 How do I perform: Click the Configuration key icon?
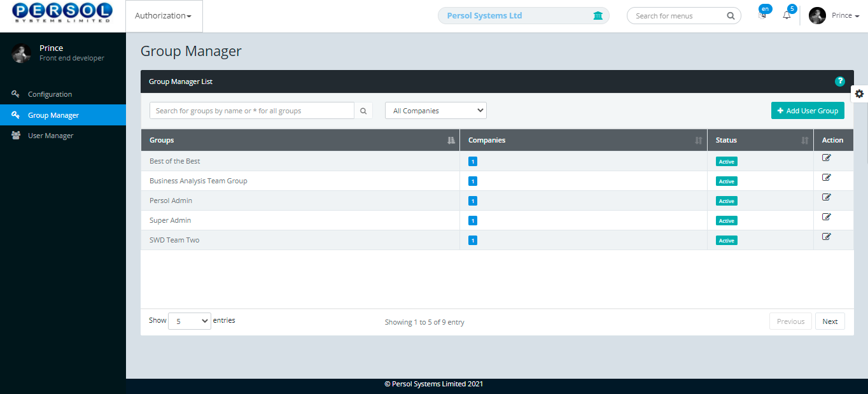click(16, 94)
